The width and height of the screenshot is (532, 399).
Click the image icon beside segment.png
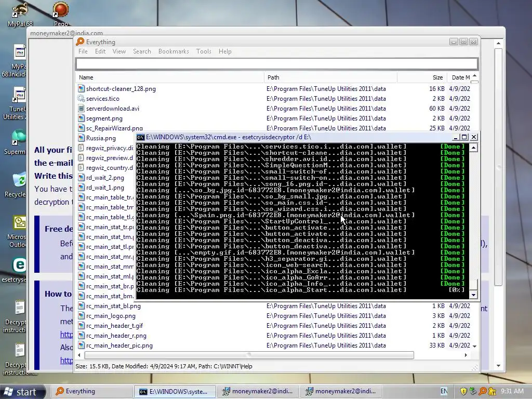point(81,118)
